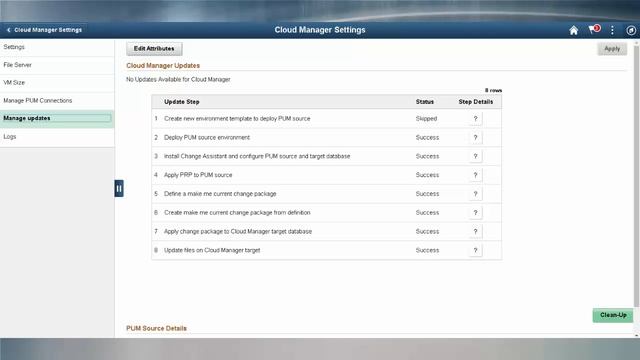Open the notifications flag icon
The width and height of the screenshot is (640, 360).
[594, 29]
